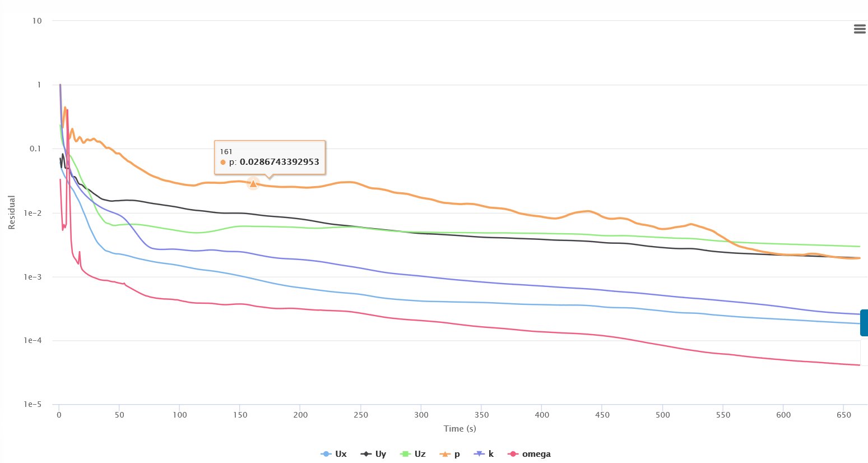Click the Time (s) axis title
The image size is (868, 463).
click(459, 429)
